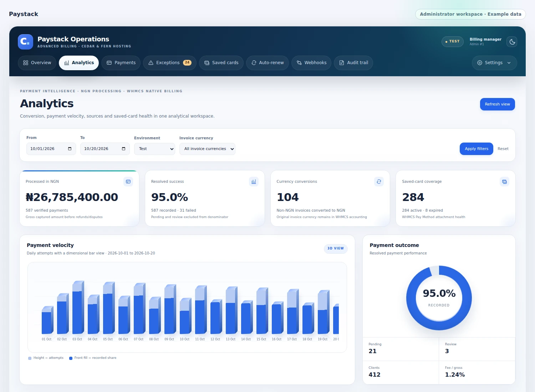Open the Webhooks tab
Viewport: 535px width, 392px height.
(x=311, y=63)
